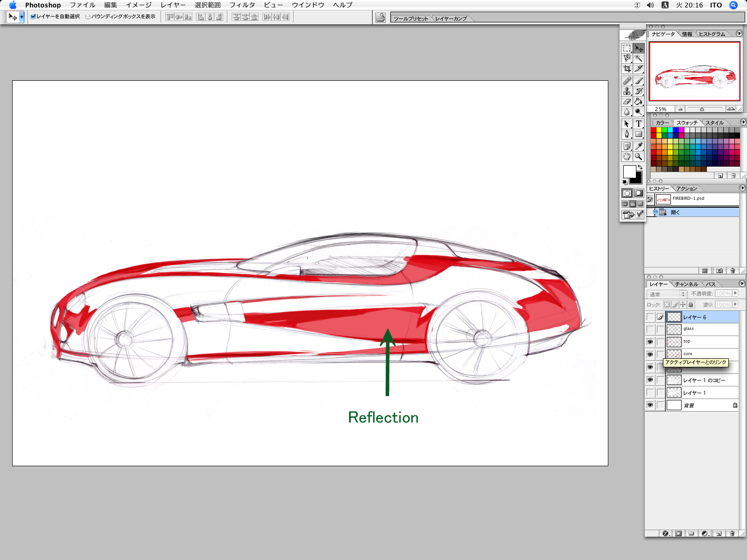Select the Clone Stamp tool
The width and height of the screenshot is (747, 560).
pyautogui.click(x=627, y=91)
